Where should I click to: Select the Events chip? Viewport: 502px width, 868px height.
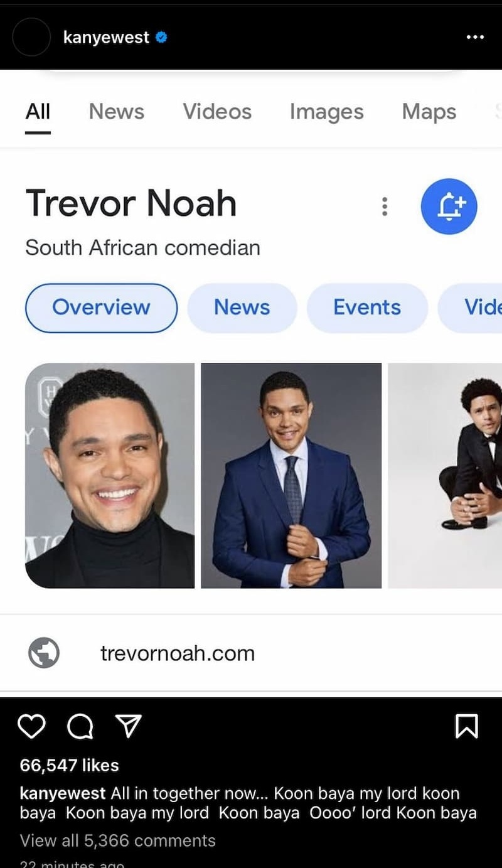tap(367, 308)
